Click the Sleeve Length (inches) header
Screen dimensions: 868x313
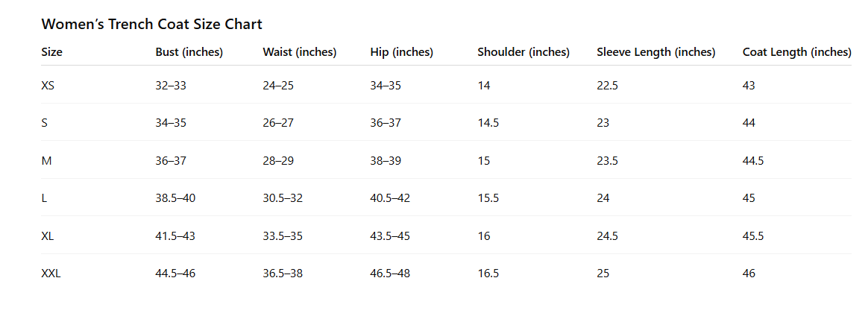[655, 52]
